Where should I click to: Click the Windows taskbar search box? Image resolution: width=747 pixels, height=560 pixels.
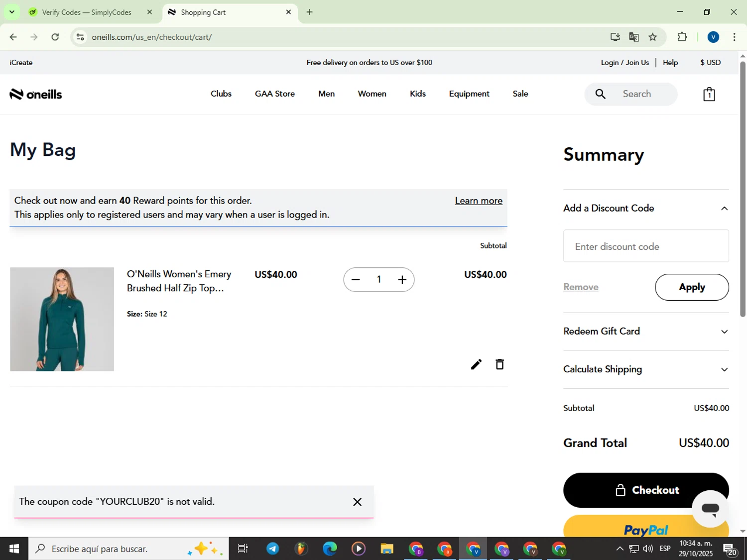coord(128,549)
